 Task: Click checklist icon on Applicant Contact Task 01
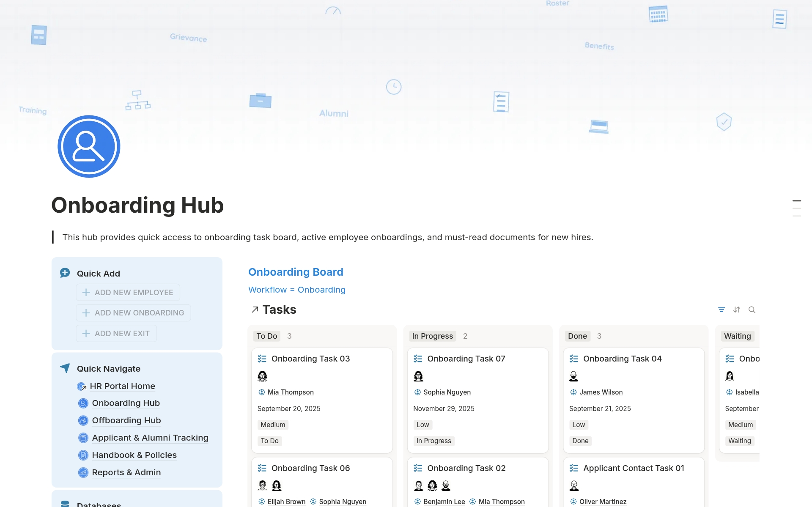(x=574, y=468)
